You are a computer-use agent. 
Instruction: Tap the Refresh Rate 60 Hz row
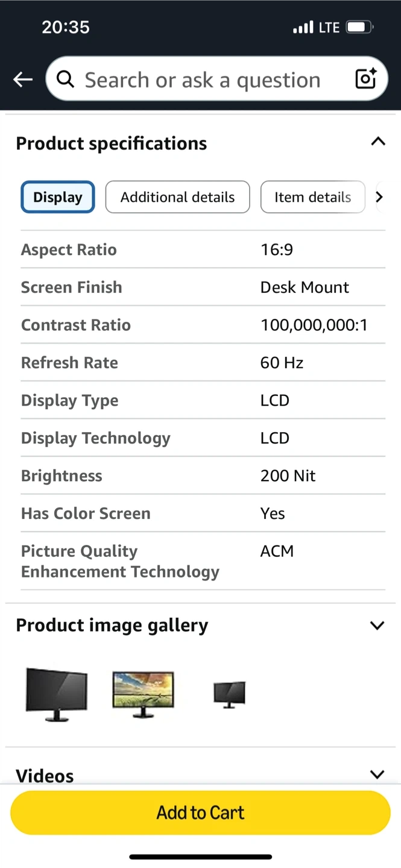click(203, 362)
